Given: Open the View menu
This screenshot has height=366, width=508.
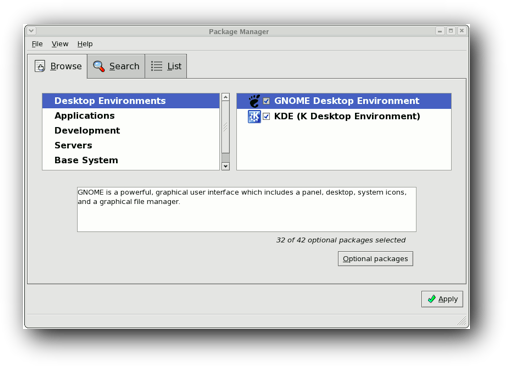Looking at the screenshot, I should 60,44.
